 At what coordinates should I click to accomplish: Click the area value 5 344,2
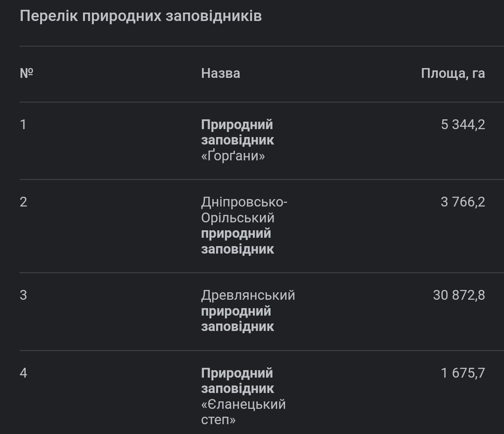pyautogui.click(x=462, y=124)
